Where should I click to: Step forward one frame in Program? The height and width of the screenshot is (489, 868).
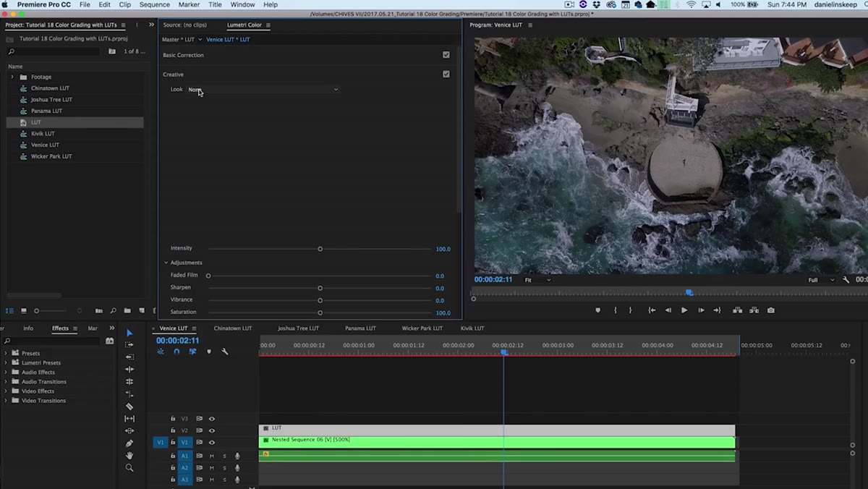[x=701, y=310]
